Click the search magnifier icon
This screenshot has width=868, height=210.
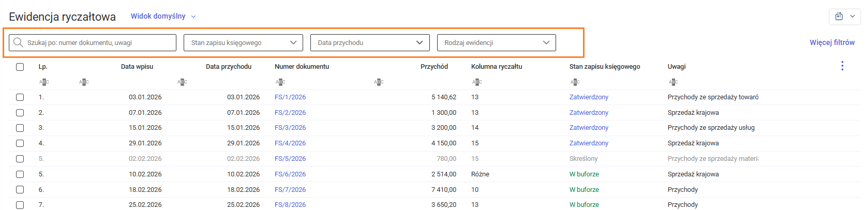pos(18,42)
